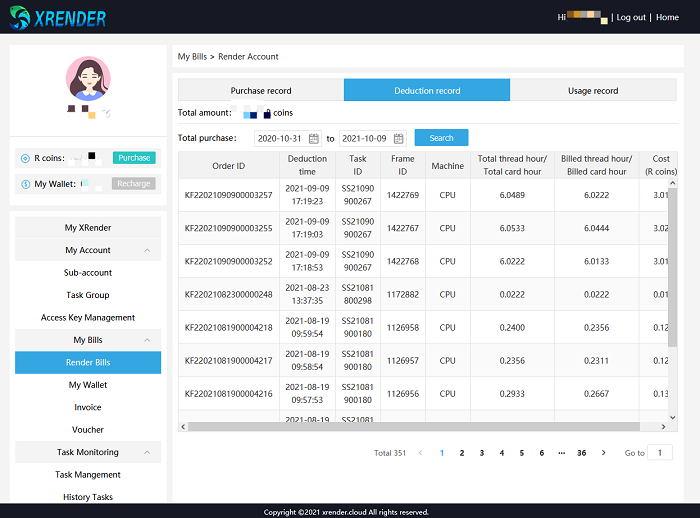Go to previous page arrow
Screen dimensions: 700x518
421,453
